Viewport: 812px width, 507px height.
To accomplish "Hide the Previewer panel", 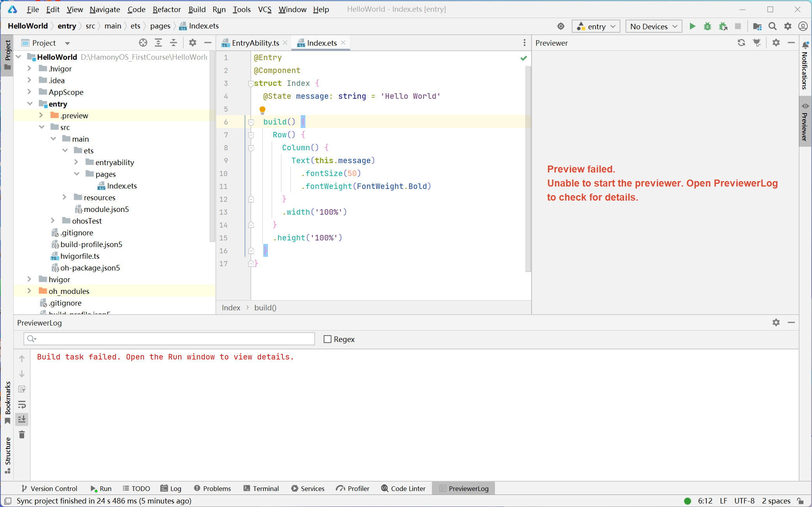I will tap(791, 43).
